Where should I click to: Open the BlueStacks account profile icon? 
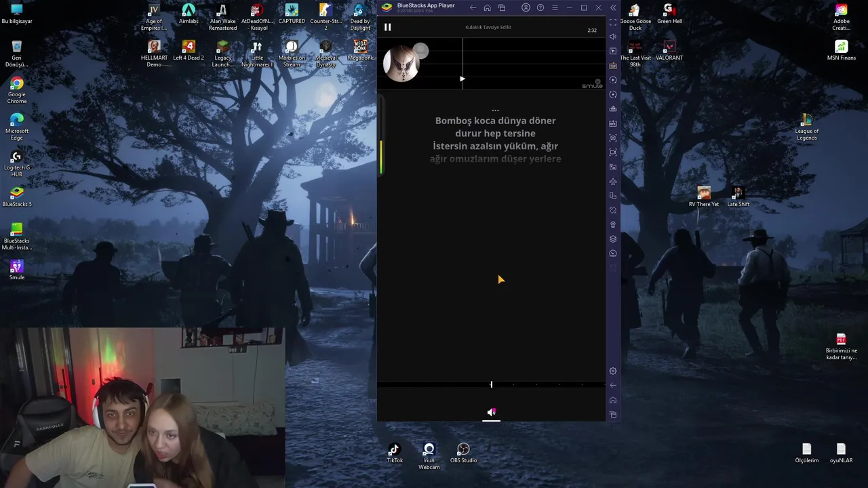coord(526,7)
